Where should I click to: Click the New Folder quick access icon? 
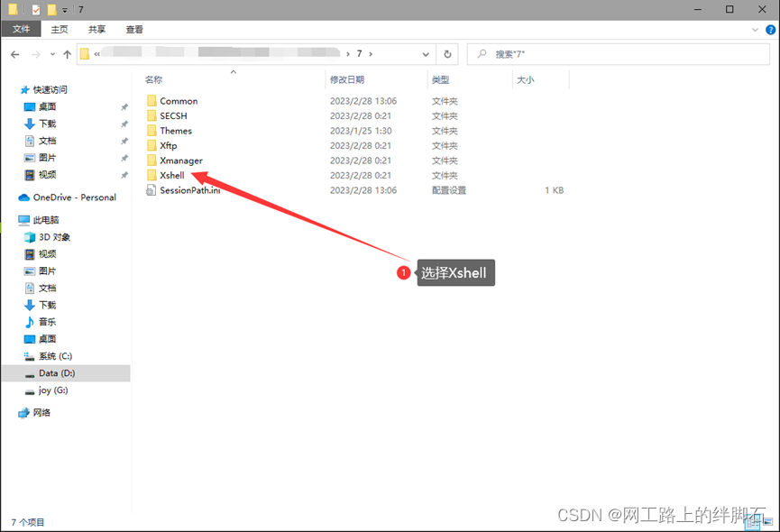(51, 9)
